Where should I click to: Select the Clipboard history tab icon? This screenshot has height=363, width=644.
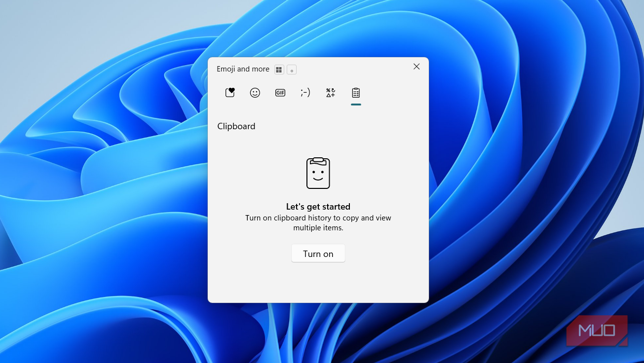point(356,93)
